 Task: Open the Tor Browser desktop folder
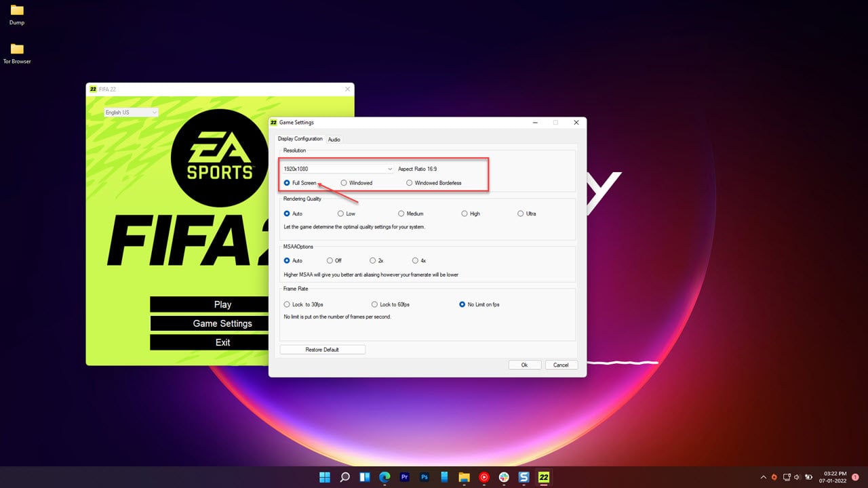(x=17, y=54)
